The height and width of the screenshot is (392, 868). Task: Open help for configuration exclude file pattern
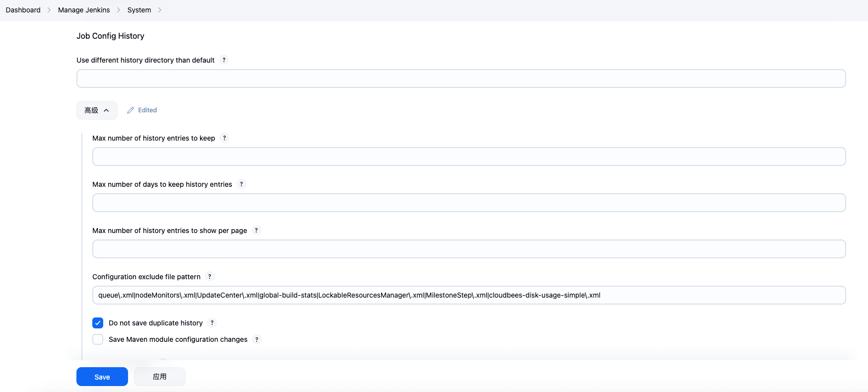(x=209, y=277)
